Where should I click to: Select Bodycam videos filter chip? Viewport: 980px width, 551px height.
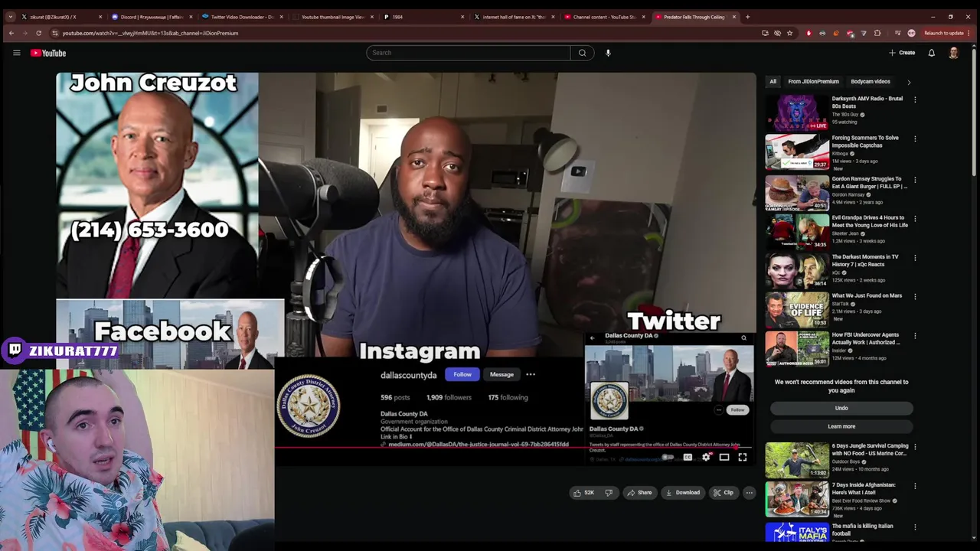tap(871, 81)
